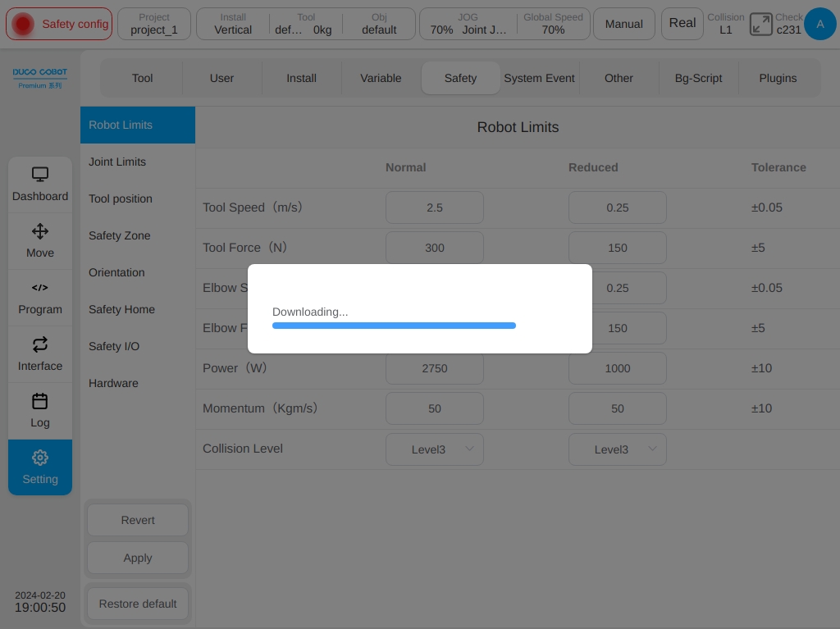This screenshot has height=629, width=840.
Task: Click the Manual mode button
Action: pyautogui.click(x=624, y=24)
